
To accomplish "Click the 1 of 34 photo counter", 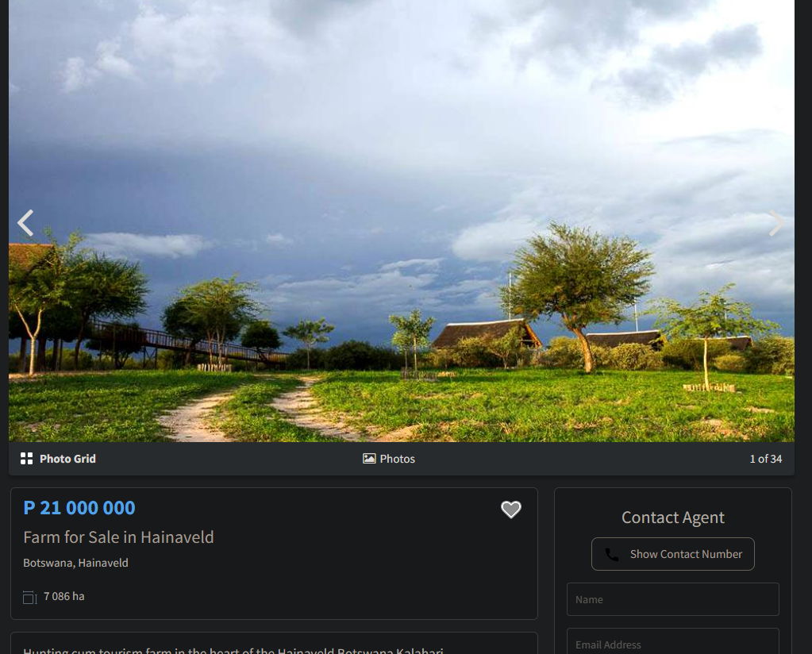I will (x=765, y=459).
